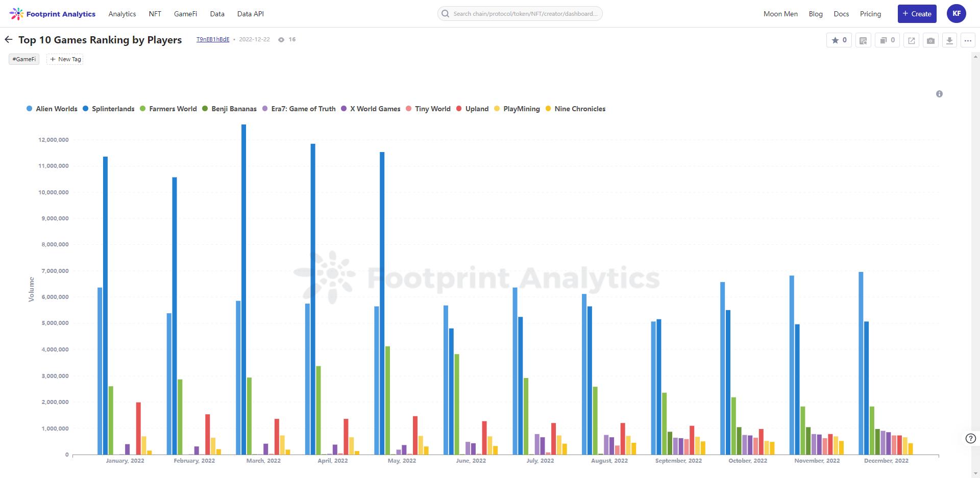
Task: Toggle Splinterlands series in legend
Action: 108,109
